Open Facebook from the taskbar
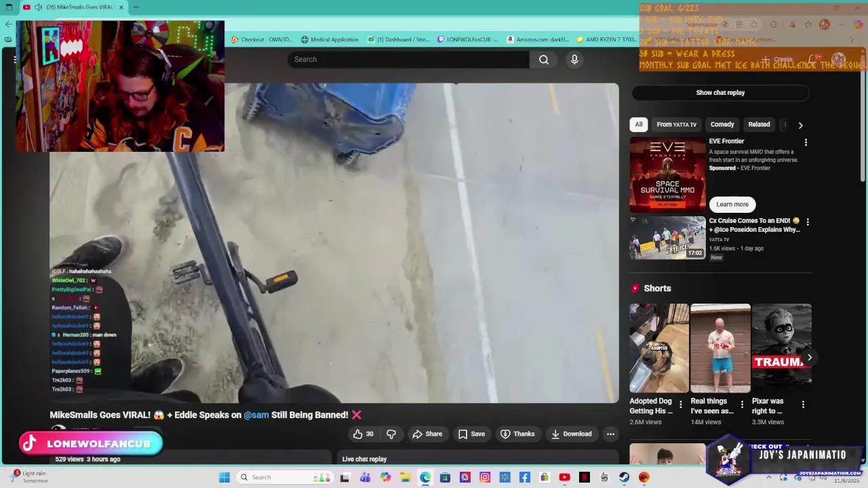The width and height of the screenshot is (868, 488). click(524, 477)
